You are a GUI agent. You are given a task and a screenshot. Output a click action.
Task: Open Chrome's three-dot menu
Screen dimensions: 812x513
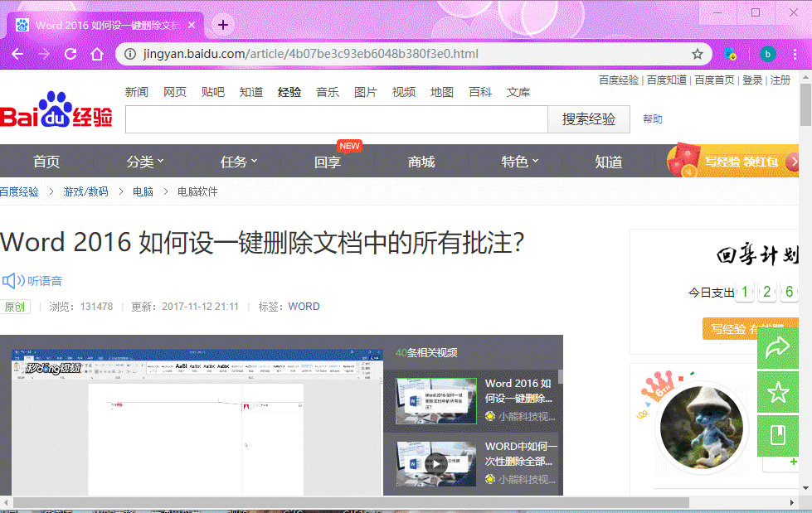point(795,54)
